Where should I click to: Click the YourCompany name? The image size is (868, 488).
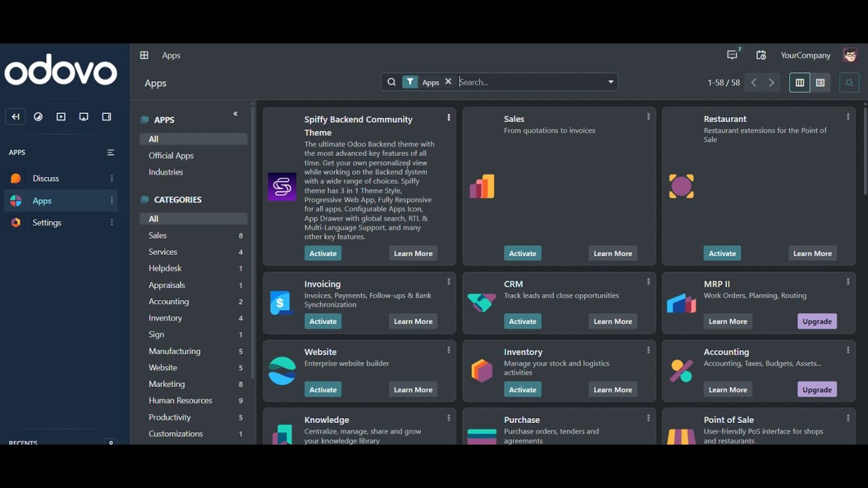[806, 56]
